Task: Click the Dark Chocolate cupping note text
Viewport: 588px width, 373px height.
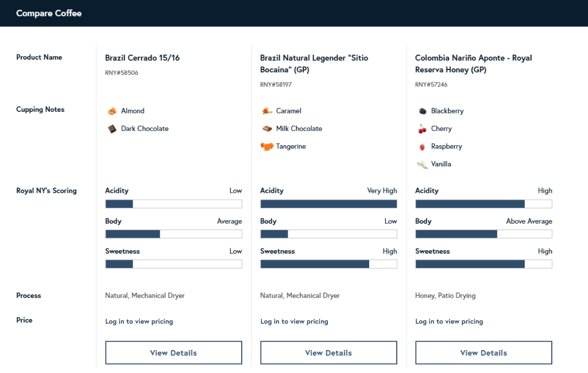Action: tap(145, 129)
